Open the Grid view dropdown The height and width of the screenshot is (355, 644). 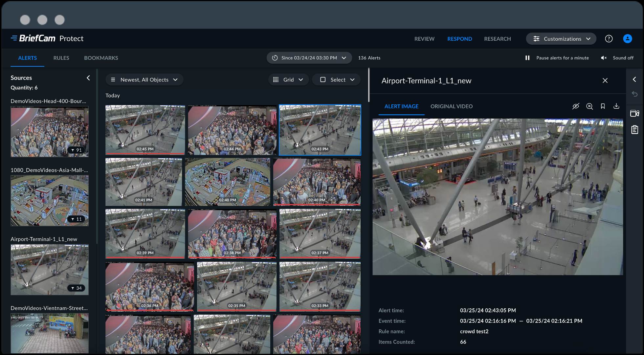(288, 80)
